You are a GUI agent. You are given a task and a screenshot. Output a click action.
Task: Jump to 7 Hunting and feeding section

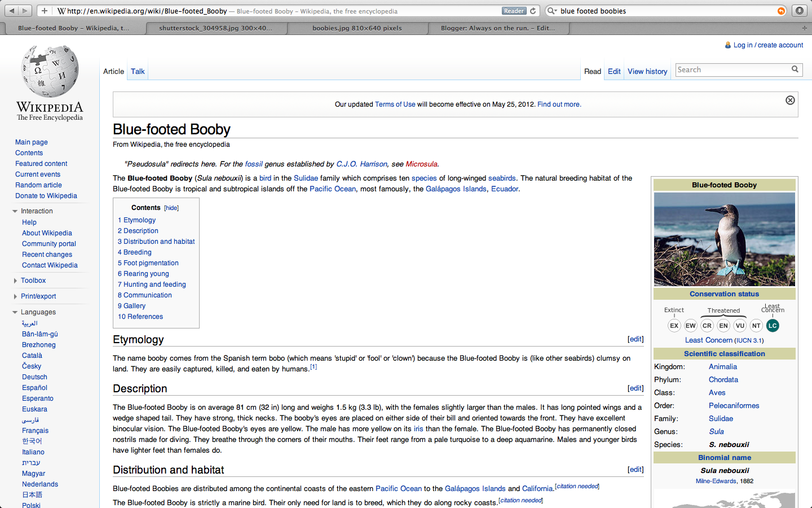point(152,284)
